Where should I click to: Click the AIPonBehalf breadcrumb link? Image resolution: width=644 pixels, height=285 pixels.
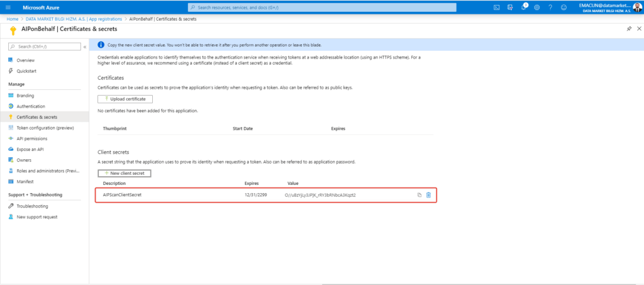click(x=163, y=19)
